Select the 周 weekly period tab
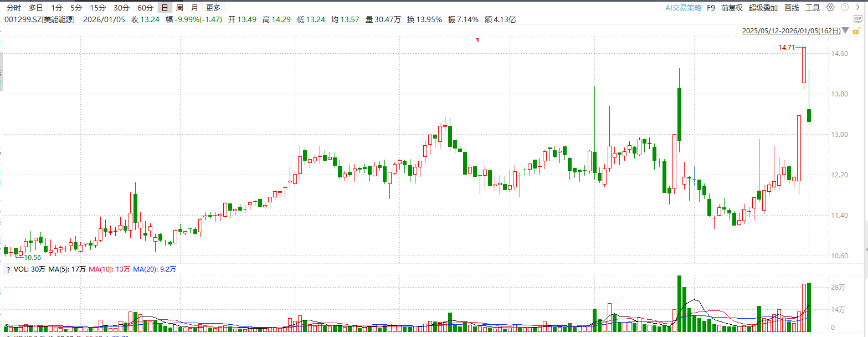Image resolution: width=868 pixels, height=337 pixels. coord(179,8)
